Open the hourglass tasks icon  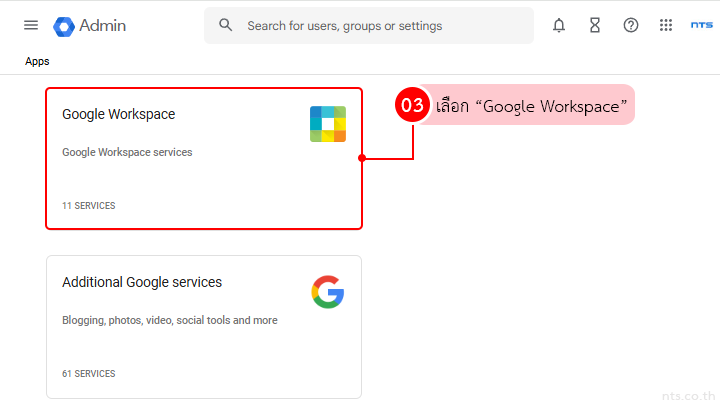tap(595, 26)
